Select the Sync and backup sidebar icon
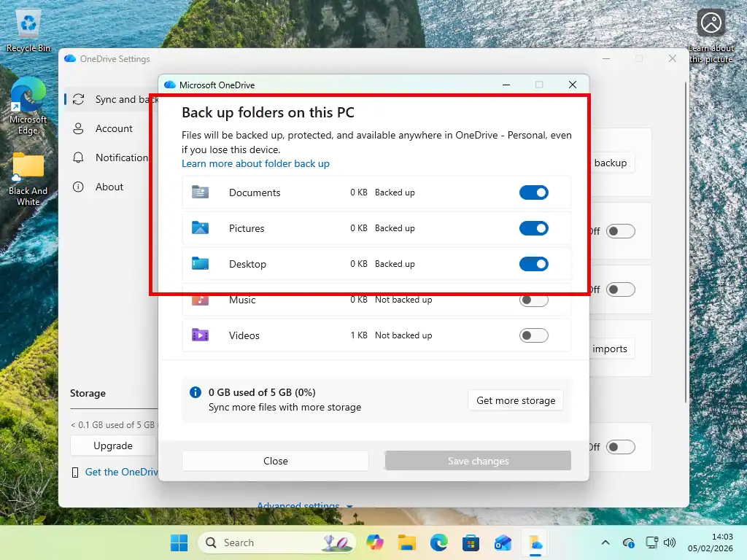 point(78,99)
